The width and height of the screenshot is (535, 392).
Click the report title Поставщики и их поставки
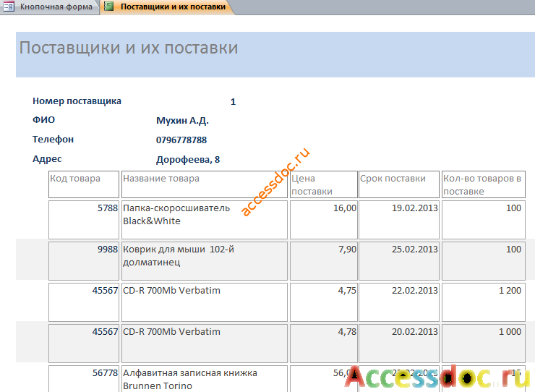[128, 48]
